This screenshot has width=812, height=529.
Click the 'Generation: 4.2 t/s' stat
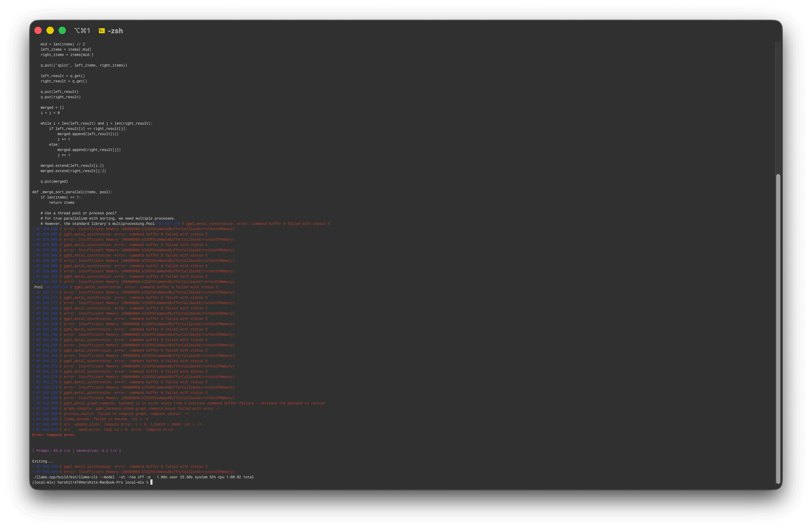pyautogui.click(x=97, y=451)
